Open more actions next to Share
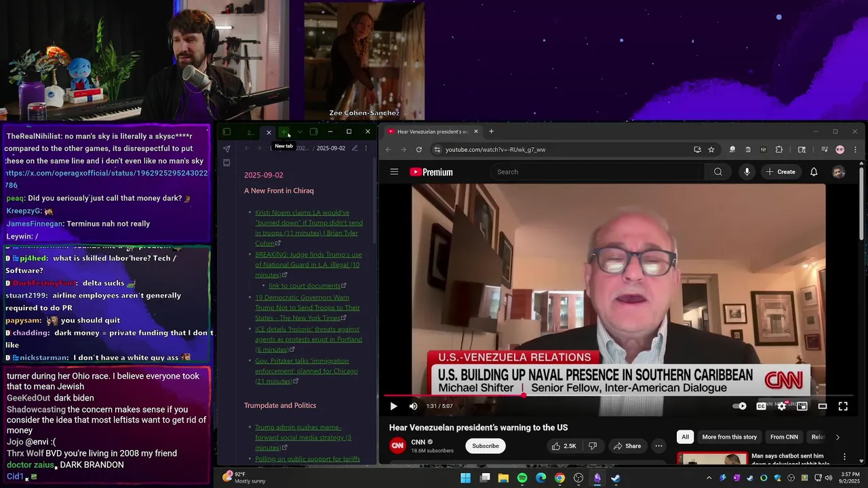Image resolution: width=868 pixels, height=488 pixels. coord(658,446)
